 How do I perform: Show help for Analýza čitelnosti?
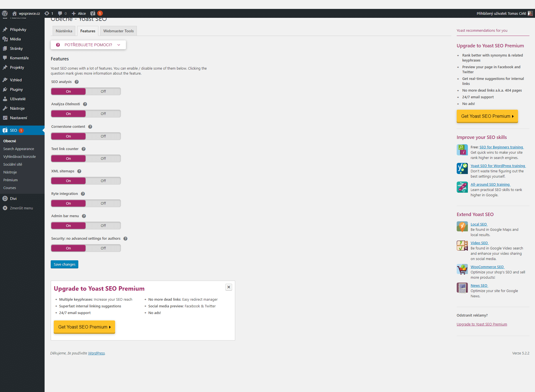tap(85, 104)
